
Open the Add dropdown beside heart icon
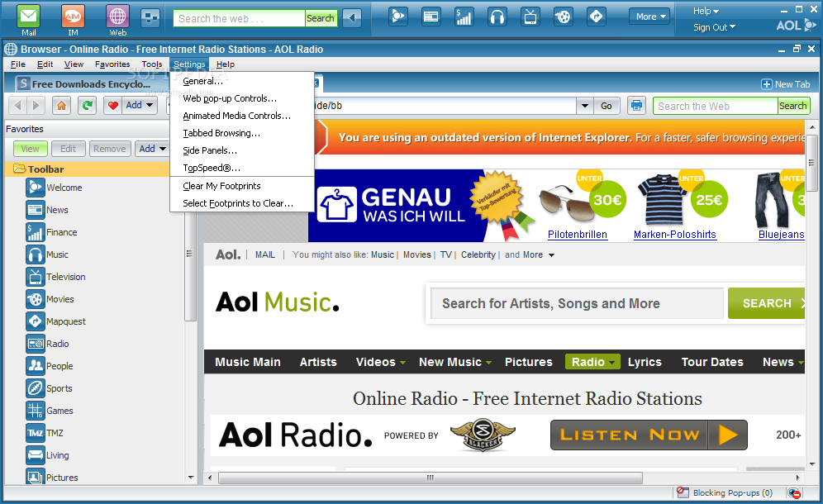pos(140,106)
